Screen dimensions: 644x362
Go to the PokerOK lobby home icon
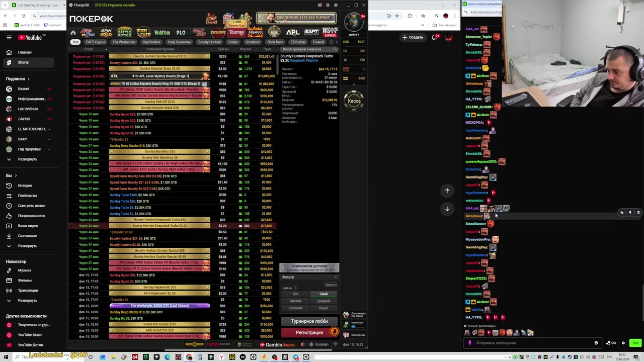pyautogui.click(x=73, y=33)
